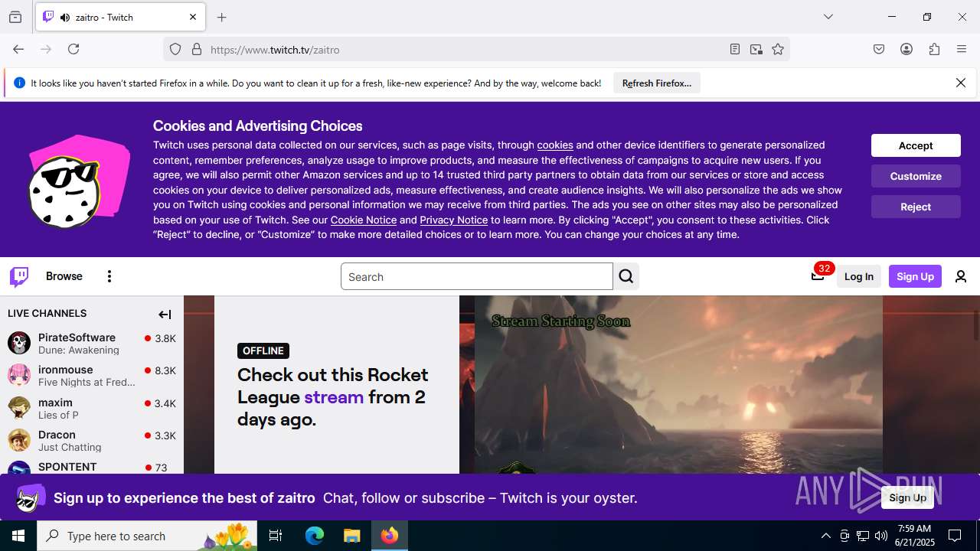Click the shield tracking protection icon
Viewport: 980px width, 551px height.
[x=175, y=49]
